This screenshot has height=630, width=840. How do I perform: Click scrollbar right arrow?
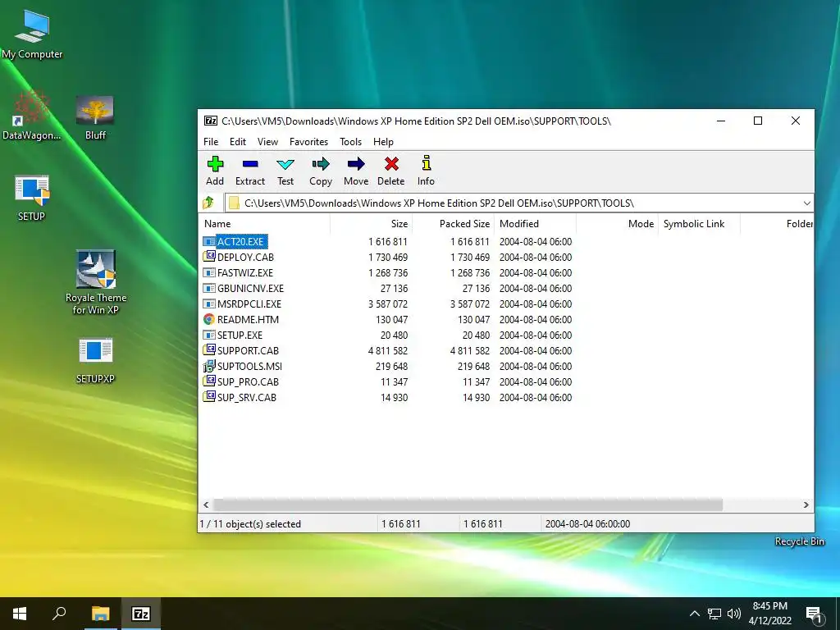806,504
